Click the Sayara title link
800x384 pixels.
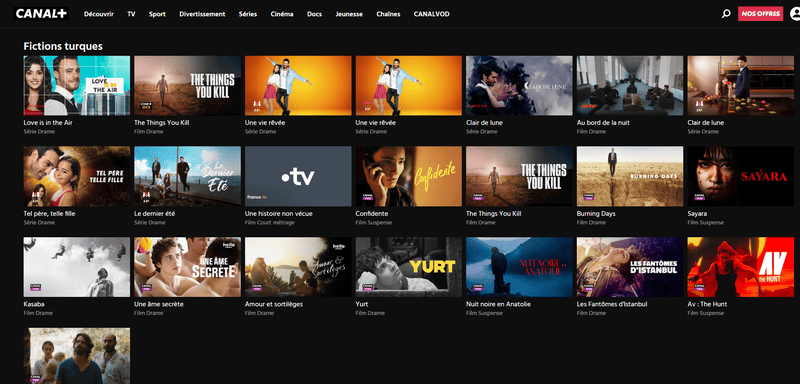point(697,214)
